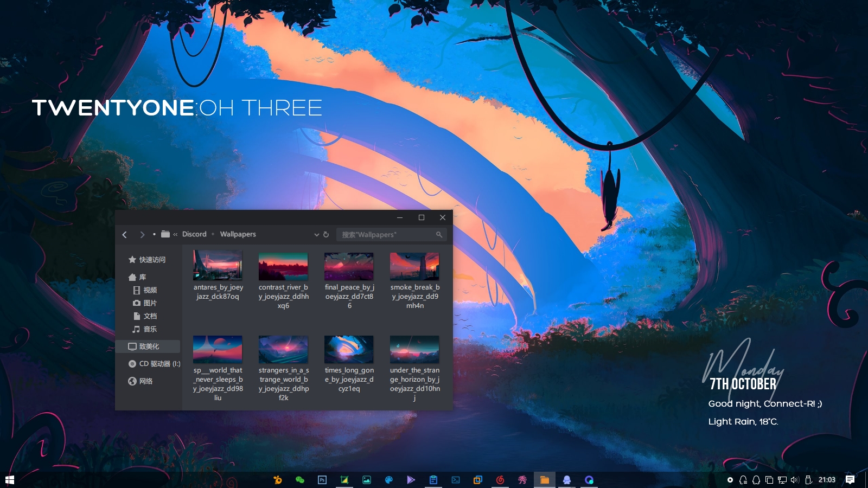868x488 pixels.
Task: Select the antares_by_joeyjazz thumbnail
Action: [218, 266]
